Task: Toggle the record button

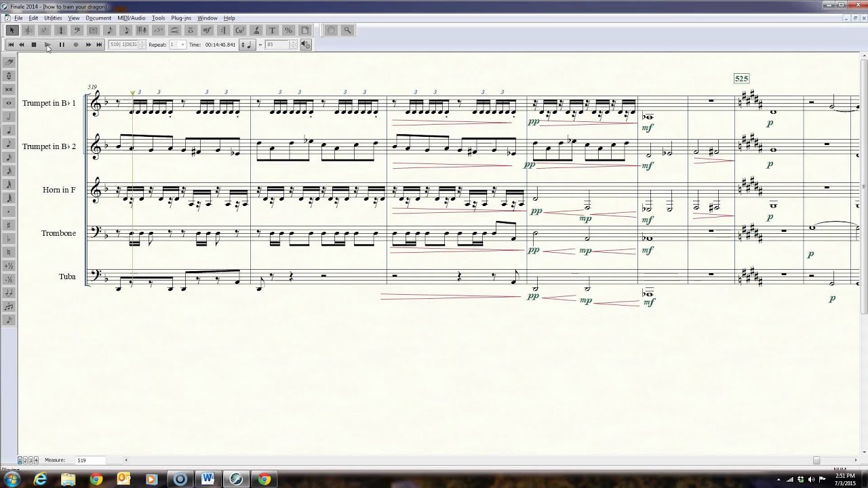Action: 75,45
